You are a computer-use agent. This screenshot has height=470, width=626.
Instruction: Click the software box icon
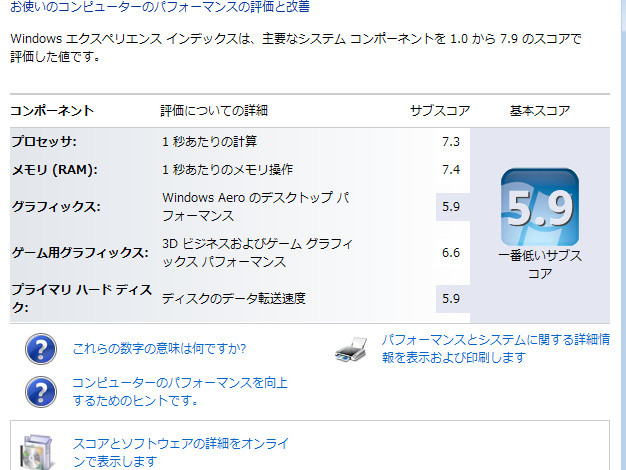pyautogui.click(x=38, y=452)
